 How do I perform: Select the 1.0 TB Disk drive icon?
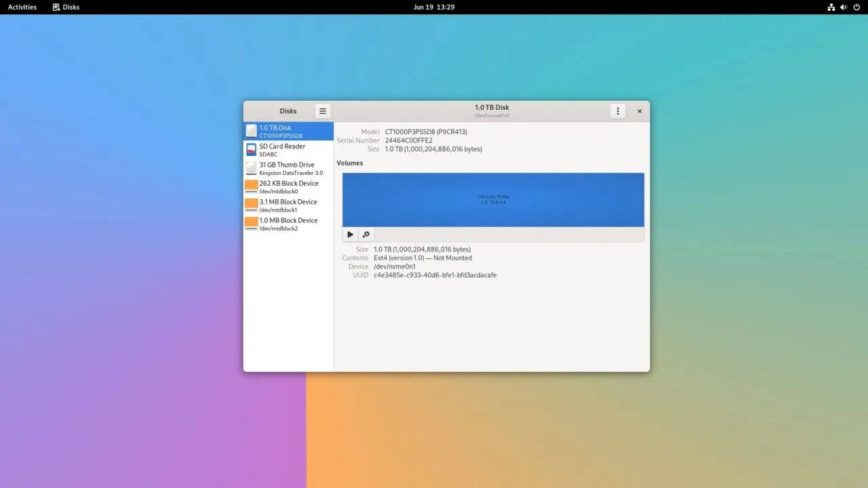point(252,131)
